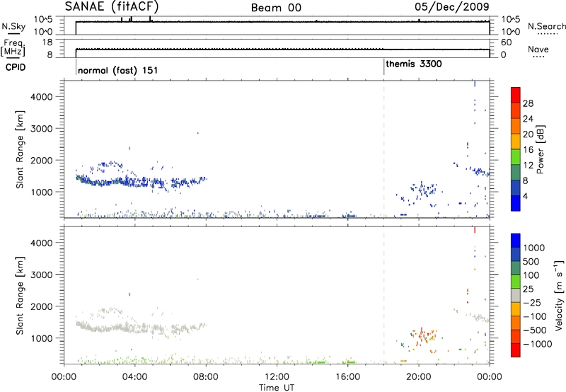This screenshot has width=566, height=392.
Task: Click the gray 1400 km scatter band in velocity panel
Action: 141,328
